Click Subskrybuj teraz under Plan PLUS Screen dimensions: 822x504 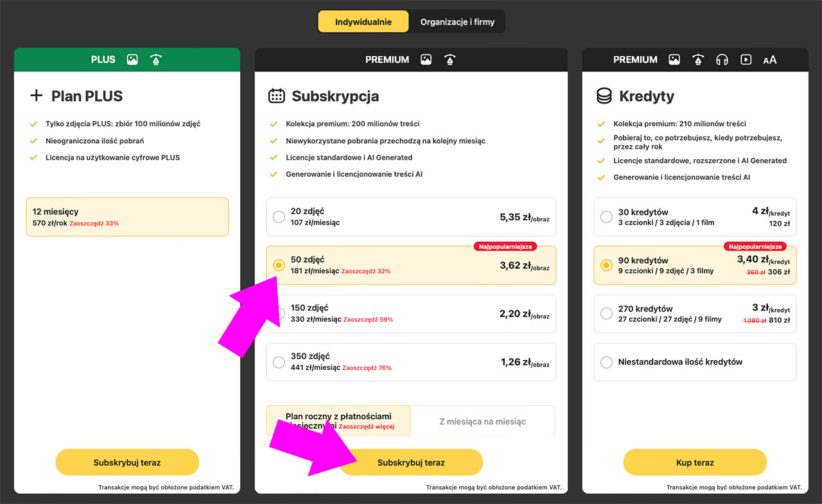click(x=127, y=462)
